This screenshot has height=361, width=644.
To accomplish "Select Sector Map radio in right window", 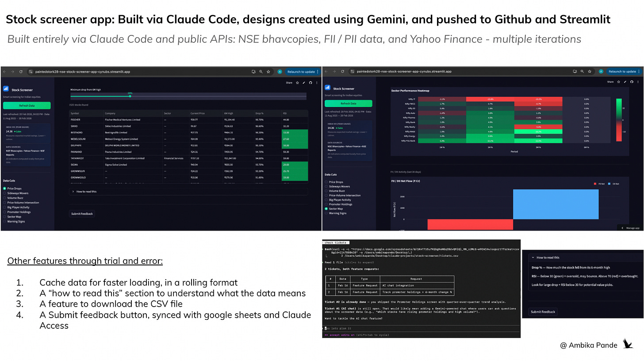I will (x=326, y=209).
